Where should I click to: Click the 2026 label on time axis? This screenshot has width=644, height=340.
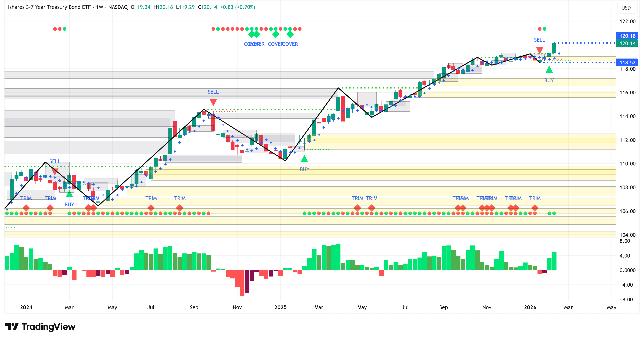pyautogui.click(x=530, y=307)
